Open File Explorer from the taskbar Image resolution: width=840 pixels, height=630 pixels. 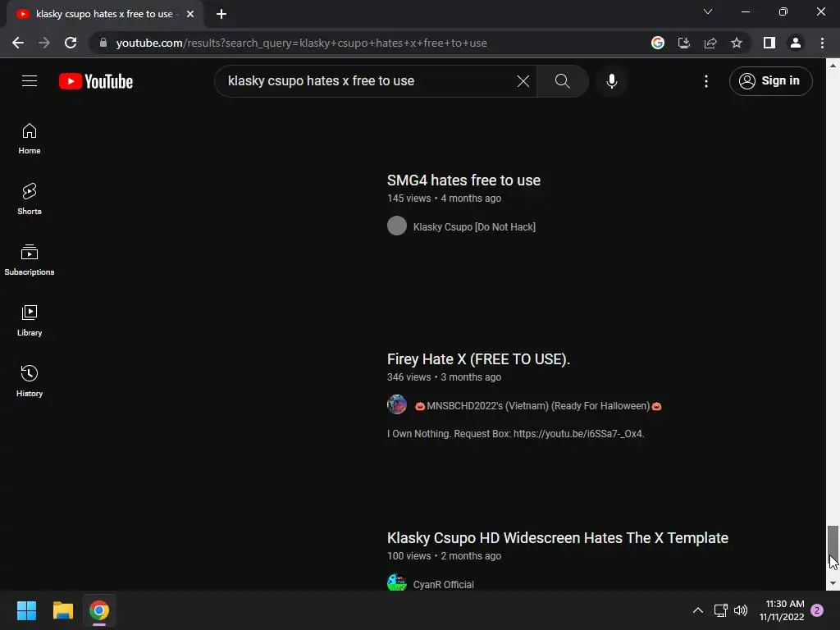(x=62, y=610)
